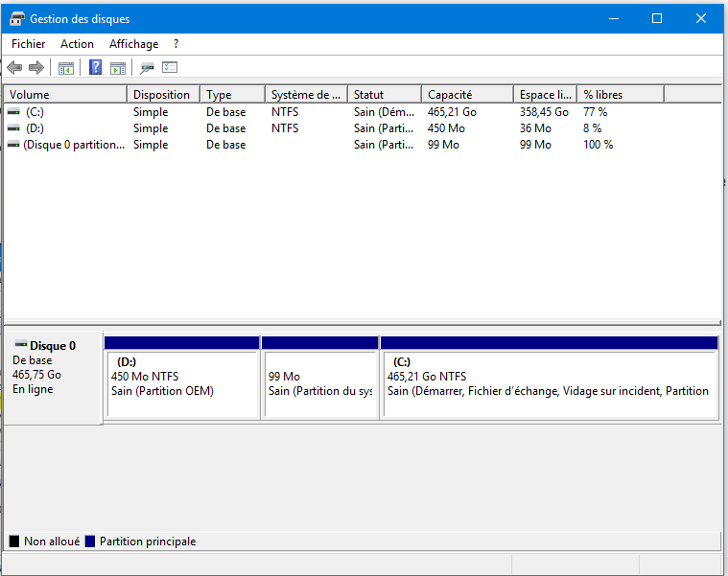Toggle the action pane toolbar icon
The width and height of the screenshot is (728, 576).
[x=118, y=67]
